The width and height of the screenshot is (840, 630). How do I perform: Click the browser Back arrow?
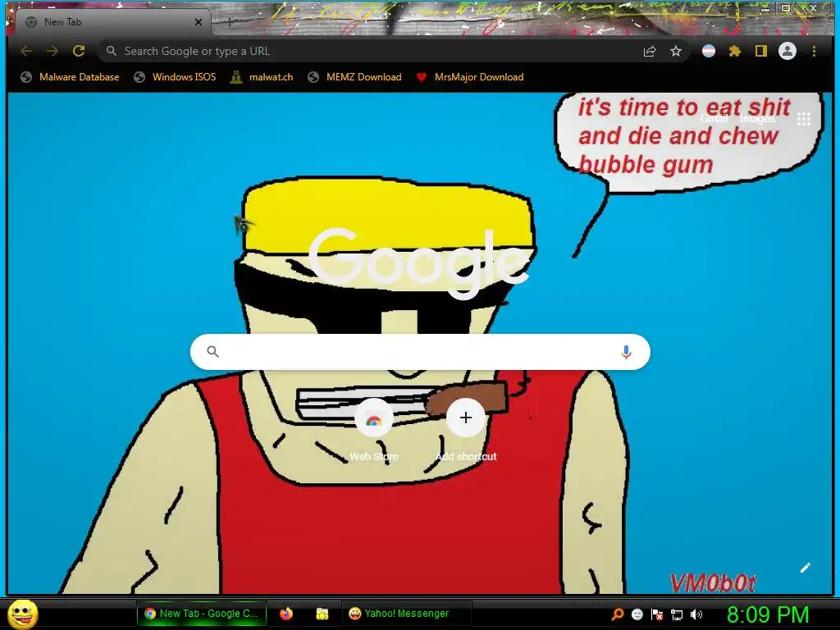coord(25,51)
